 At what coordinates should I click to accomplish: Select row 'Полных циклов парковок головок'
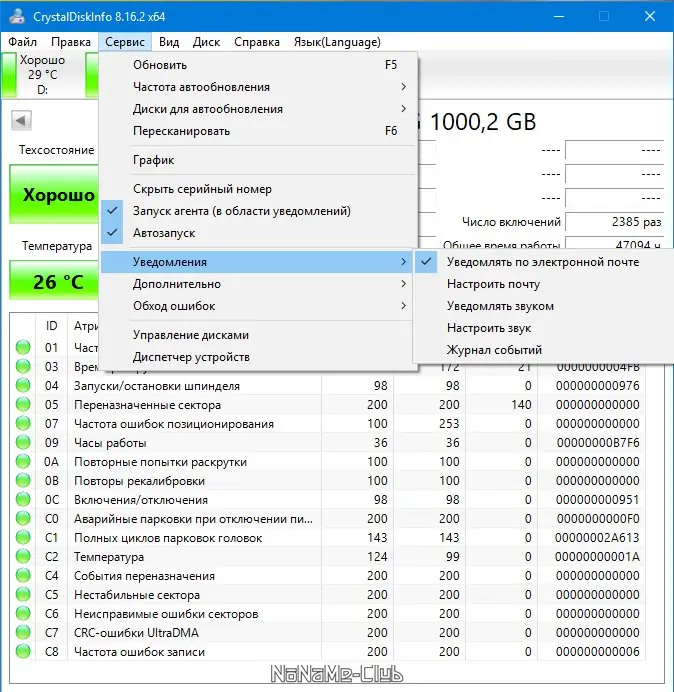pos(327,538)
